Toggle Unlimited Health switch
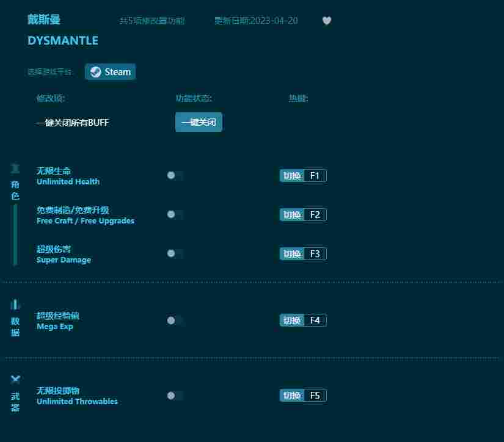The image size is (504, 442). coord(175,175)
